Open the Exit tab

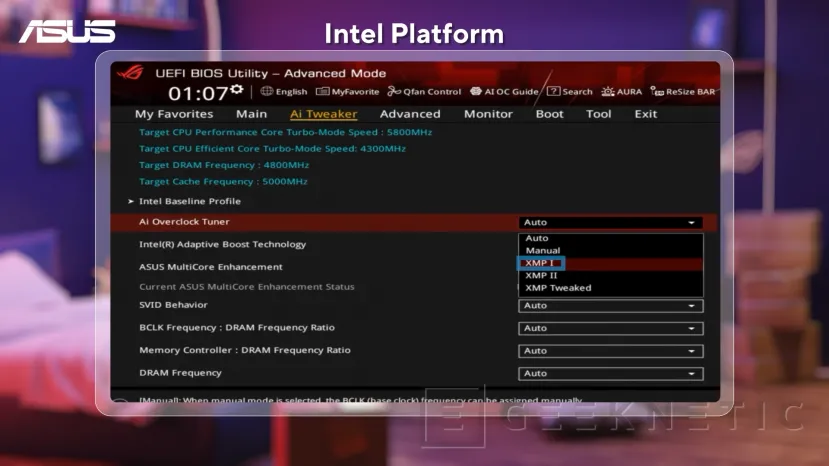click(x=646, y=114)
